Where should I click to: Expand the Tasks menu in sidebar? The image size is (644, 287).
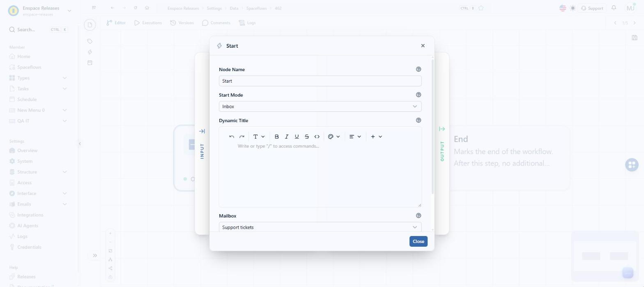click(38, 88)
